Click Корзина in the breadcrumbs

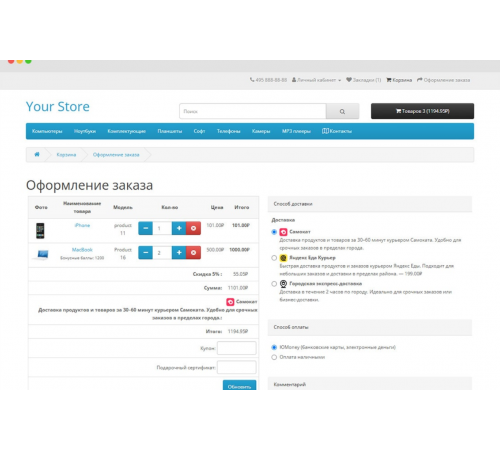click(66, 155)
